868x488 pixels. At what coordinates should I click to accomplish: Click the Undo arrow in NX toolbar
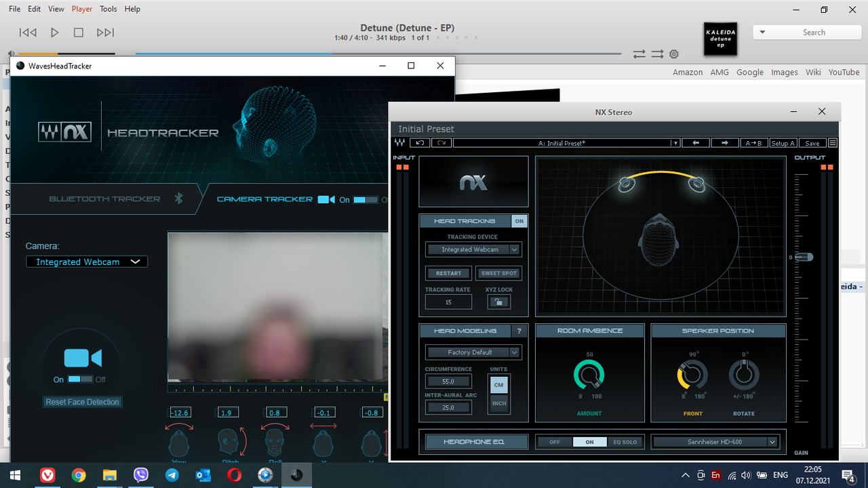420,143
